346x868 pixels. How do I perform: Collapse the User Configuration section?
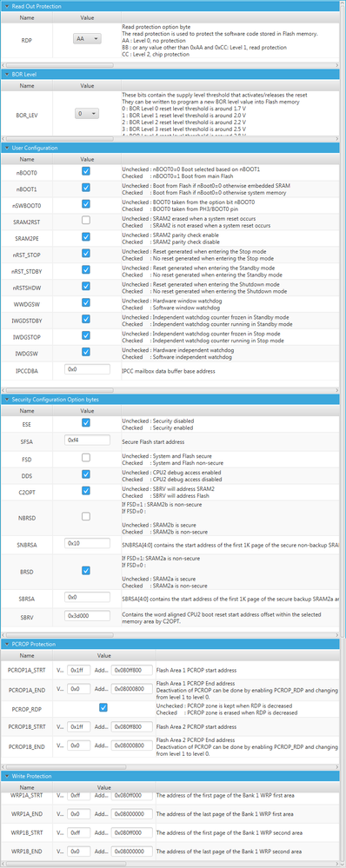point(7,148)
